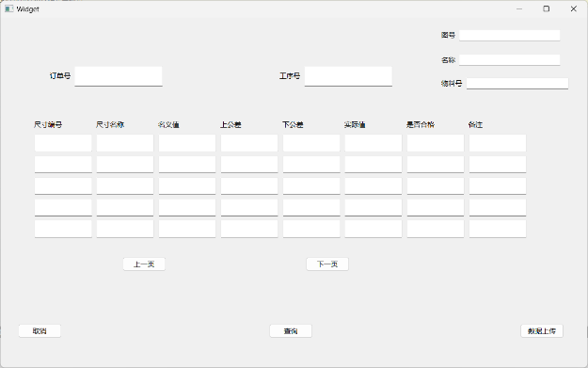This screenshot has width=588, height=368.
Task: Run the search via 查询 button
Action: (291, 331)
